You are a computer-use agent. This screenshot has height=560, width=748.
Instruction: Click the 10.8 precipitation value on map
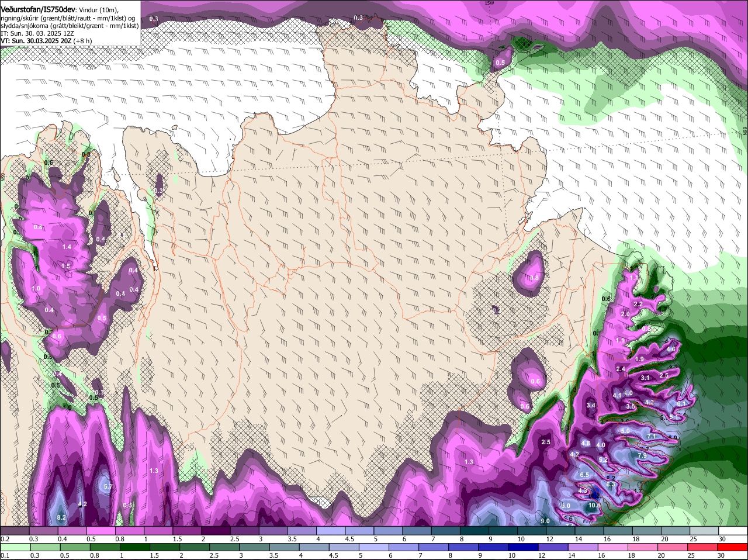click(595, 505)
